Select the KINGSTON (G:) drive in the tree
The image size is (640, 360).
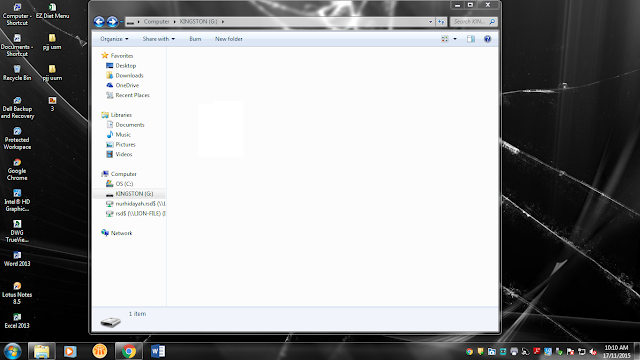(x=129, y=194)
